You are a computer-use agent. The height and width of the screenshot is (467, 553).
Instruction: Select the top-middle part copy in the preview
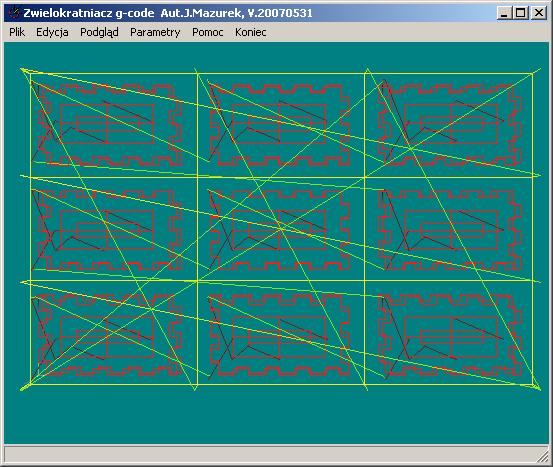coord(280,125)
